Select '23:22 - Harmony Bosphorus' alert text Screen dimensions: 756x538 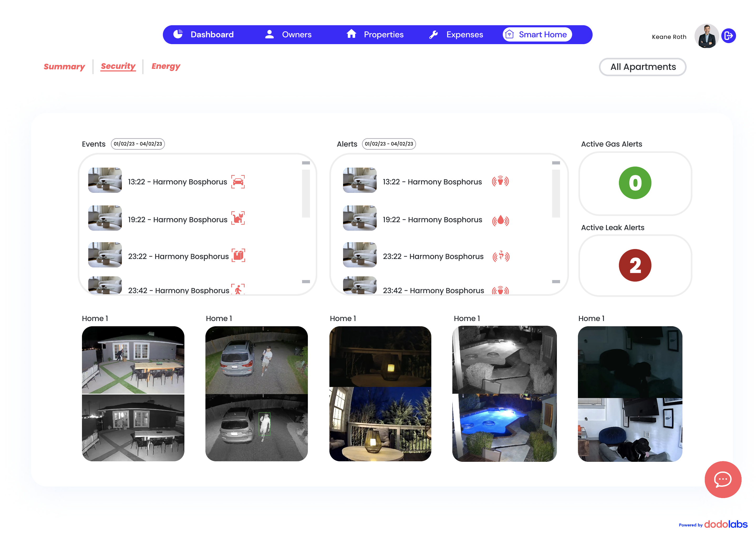click(x=433, y=256)
